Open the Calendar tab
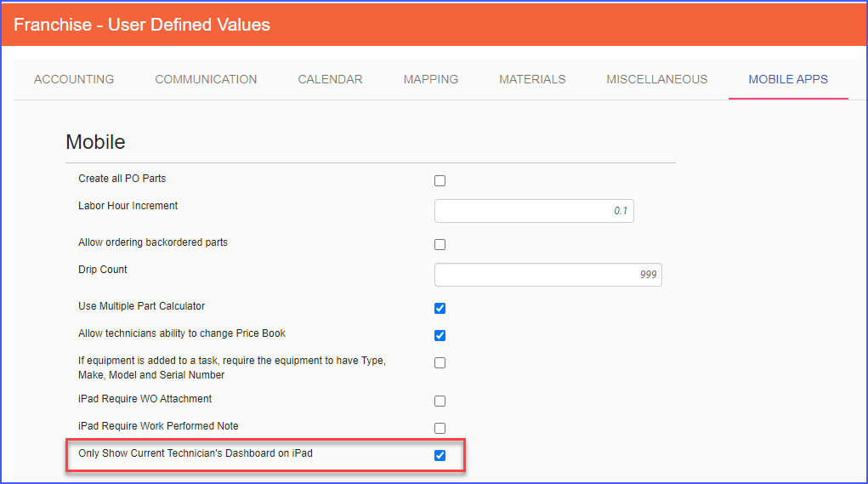Viewport: 868px width, 484px height. (330, 79)
